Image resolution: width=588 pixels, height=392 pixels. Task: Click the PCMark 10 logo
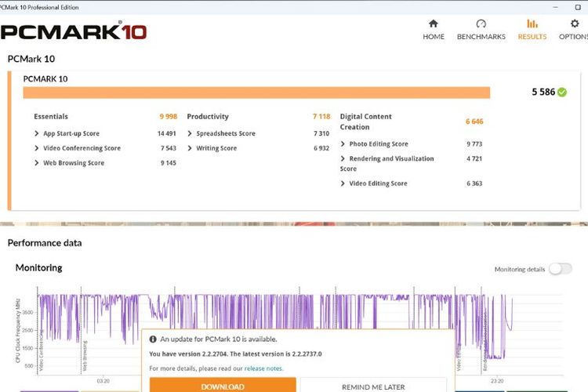click(x=74, y=32)
